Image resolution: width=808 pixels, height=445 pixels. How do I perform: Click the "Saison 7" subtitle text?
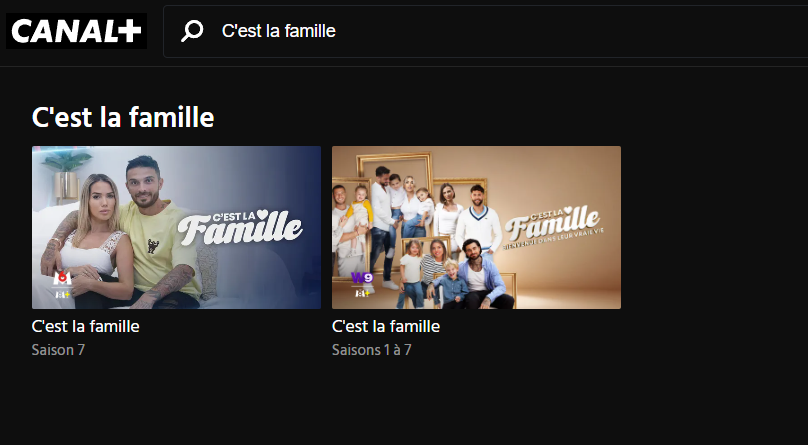click(x=59, y=350)
